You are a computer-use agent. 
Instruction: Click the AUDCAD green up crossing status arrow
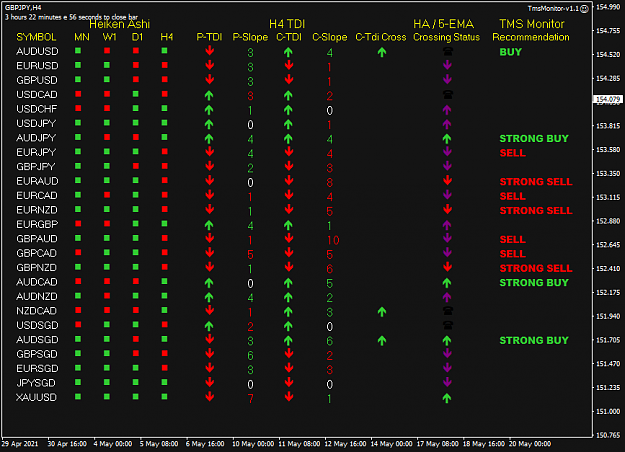point(447,283)
